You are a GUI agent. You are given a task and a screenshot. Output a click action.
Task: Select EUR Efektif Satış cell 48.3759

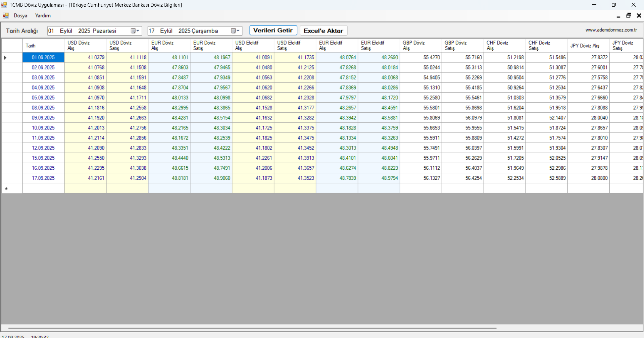pyautogui.click(x=379, y=128)
